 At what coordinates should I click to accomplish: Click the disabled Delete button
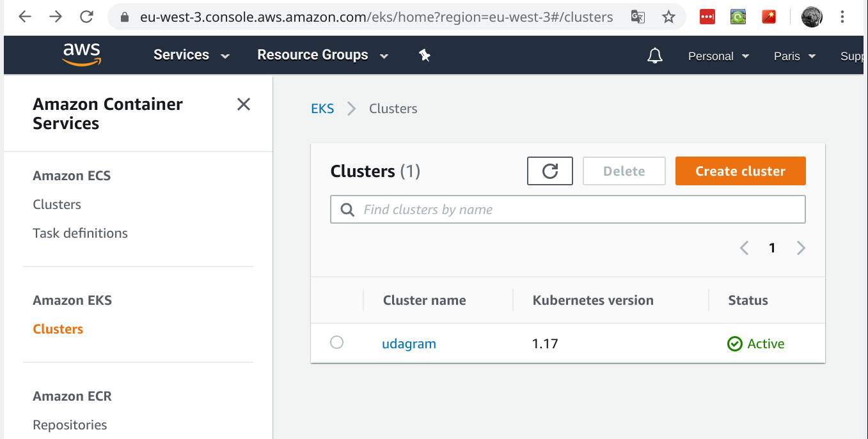pos(624,171)
